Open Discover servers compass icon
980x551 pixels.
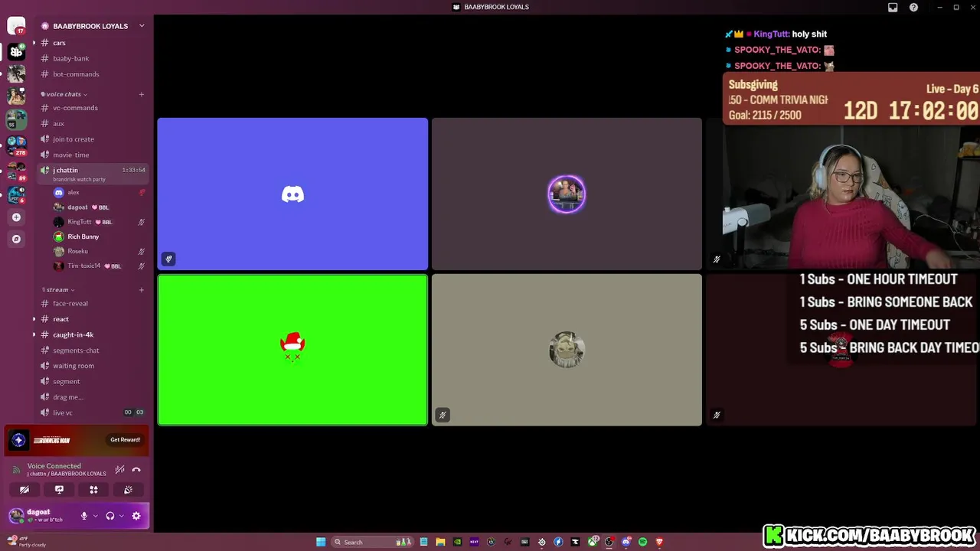(x=16, y=239)
